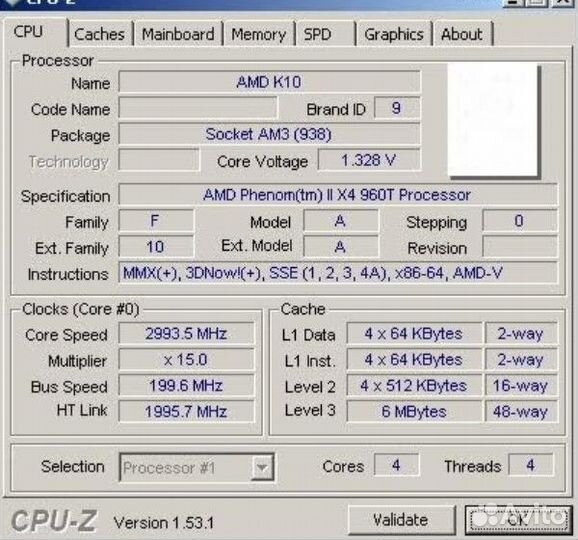Click the L1 Data '2-way' associativity value
Viewport: 578px width, 540px height.
pos(520,334)
